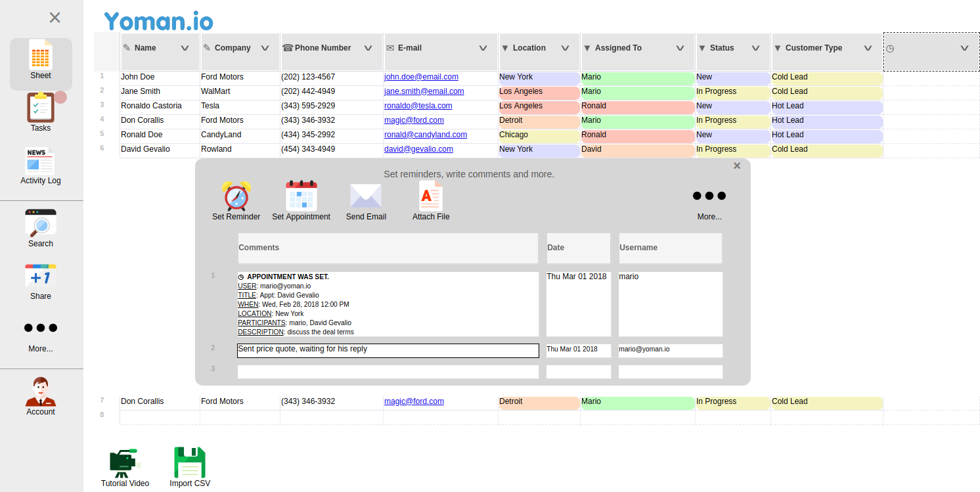This screenshot has height=492, width=980.
Task: Expand the Name column dropdown arrow
Action: (x=185, y=48)
